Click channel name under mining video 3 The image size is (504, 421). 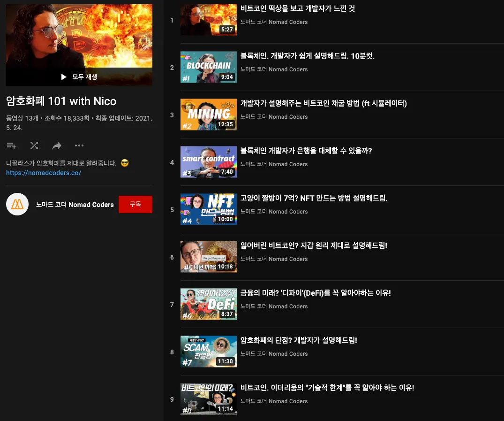pos(274,116)
